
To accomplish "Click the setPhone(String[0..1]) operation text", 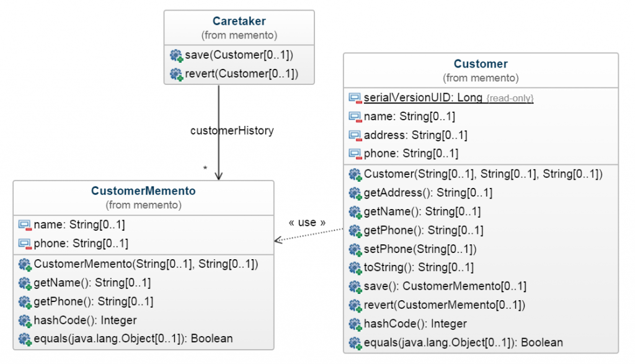I will point(420,249).
